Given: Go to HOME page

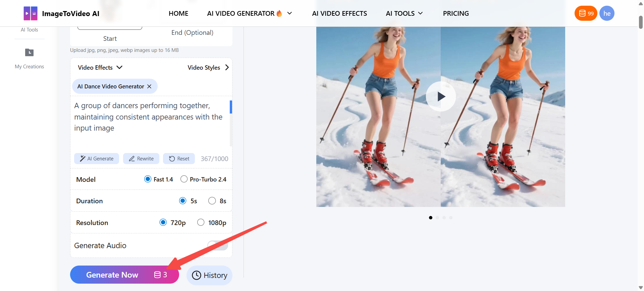Looking at the screenshot, I should (x=178, y=13).
